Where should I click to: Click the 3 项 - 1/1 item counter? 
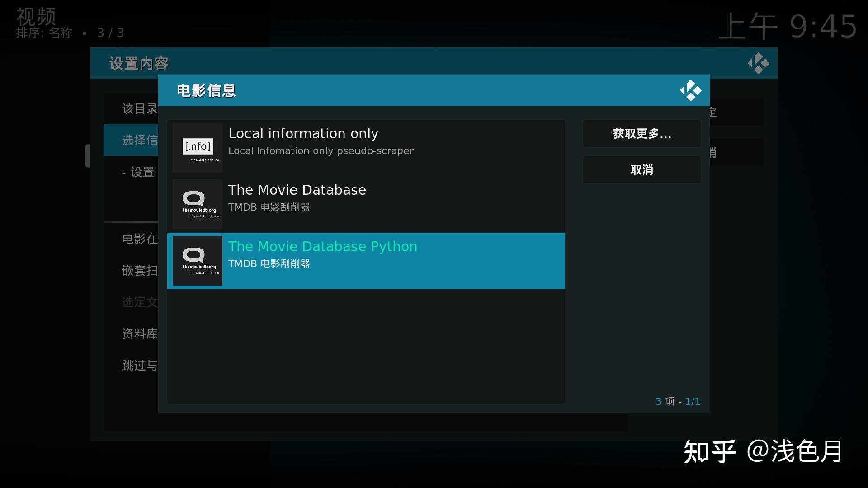678,401
